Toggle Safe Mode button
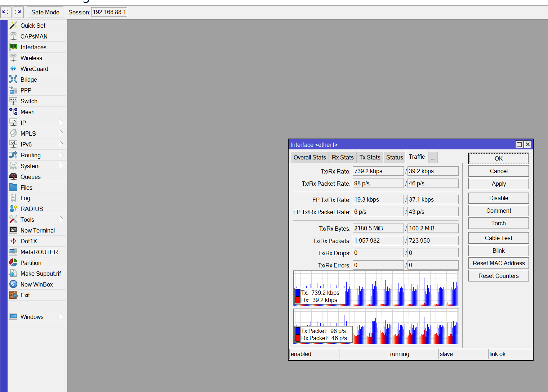This screenshot has width=548, height=392. point(45,12)
